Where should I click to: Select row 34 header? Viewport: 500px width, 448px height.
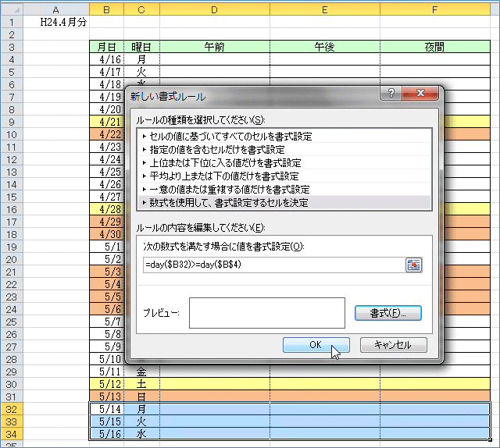[12, 434]
